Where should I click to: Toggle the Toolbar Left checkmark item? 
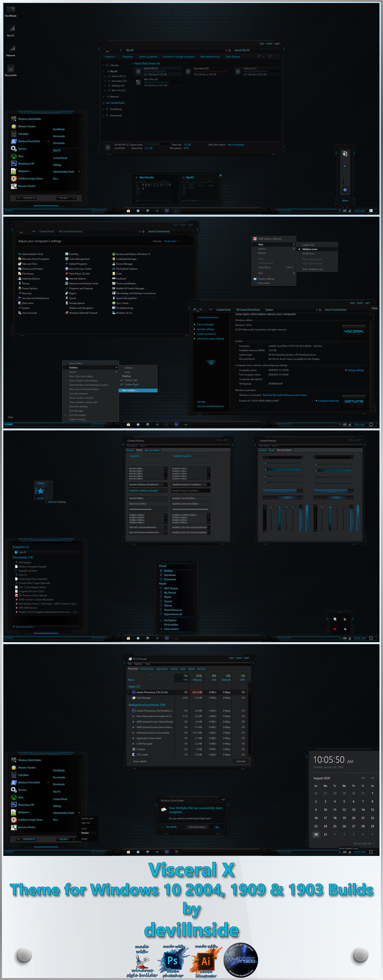point(138,380)
